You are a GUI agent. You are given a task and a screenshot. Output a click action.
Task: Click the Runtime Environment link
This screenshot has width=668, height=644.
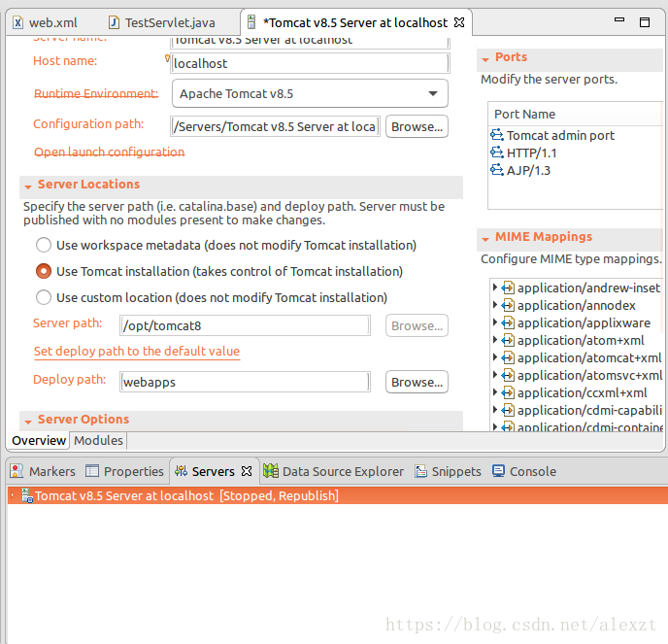(x=96, y=93)
